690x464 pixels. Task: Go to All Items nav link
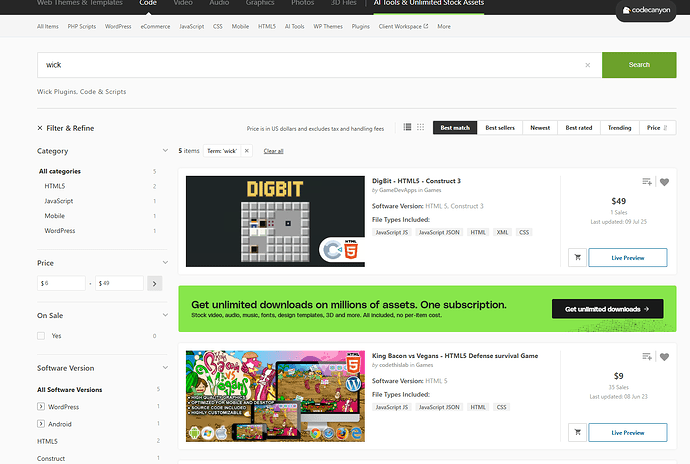pyautogui.click(x=48, y=26)
